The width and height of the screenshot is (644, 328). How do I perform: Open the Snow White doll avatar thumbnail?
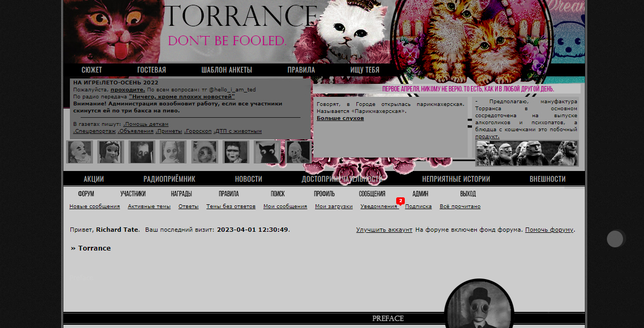[x=111, y=152]
